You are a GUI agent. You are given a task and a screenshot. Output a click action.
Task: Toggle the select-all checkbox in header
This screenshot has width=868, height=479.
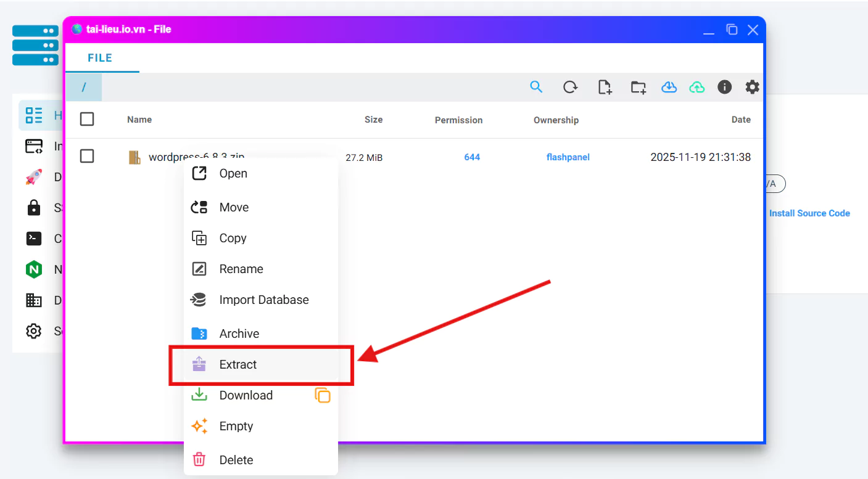(x=87, y=119)
